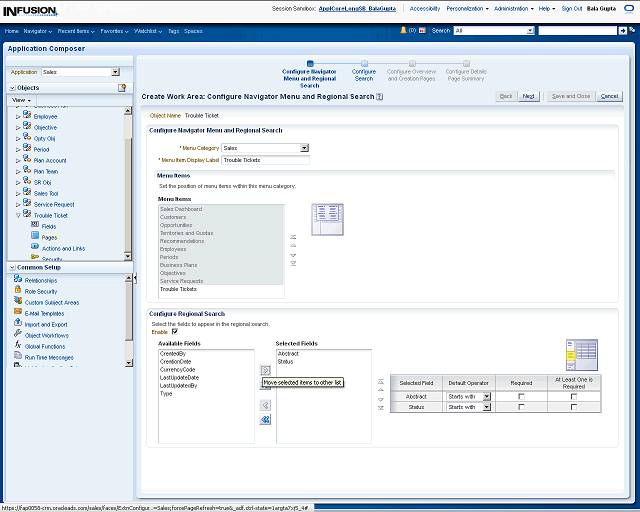
Task: Open the Administration menu
Action: coord(513,8)
